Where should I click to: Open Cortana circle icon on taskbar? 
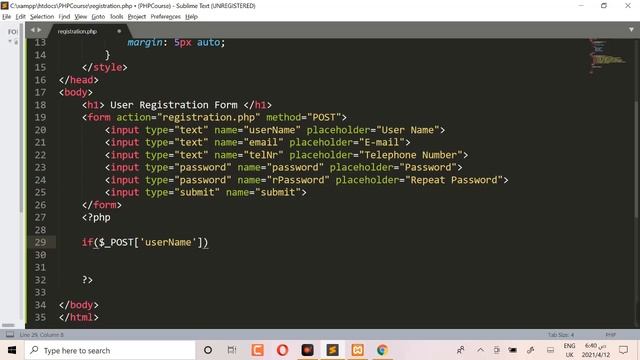coord(208,350)
